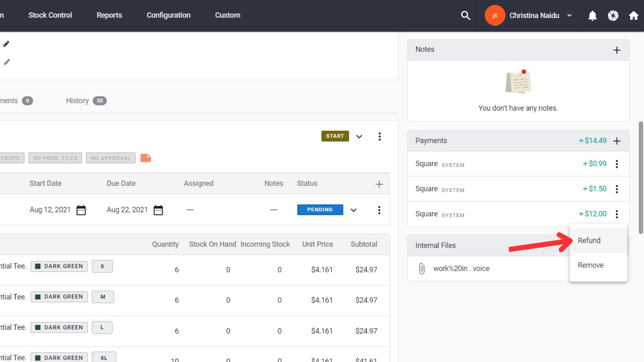Click the size L tag
This screenshot has width=644, height=362.
point(102,327)
